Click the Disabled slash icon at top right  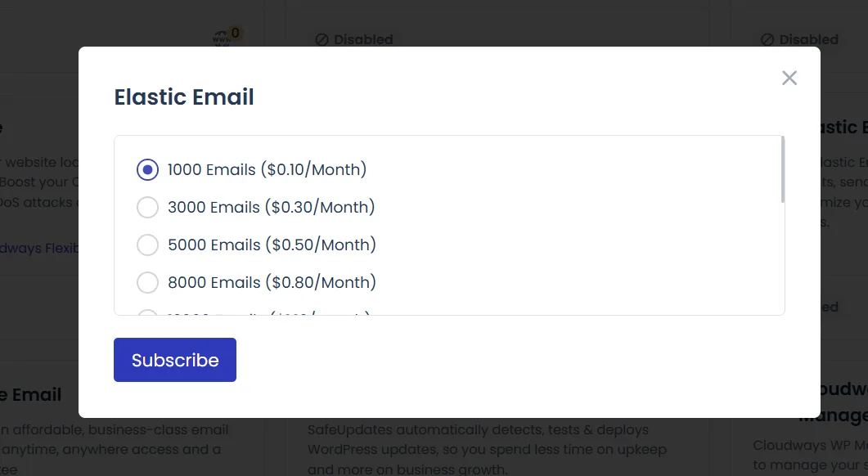click(x=767, y=39)
